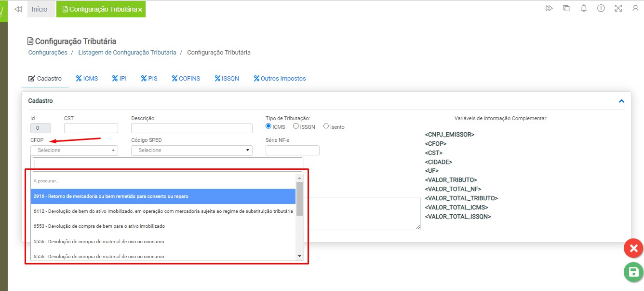The width and height of the screenshot is (644, 291).
Task: Choose the Isento radio option
Action: click(326, 126)
